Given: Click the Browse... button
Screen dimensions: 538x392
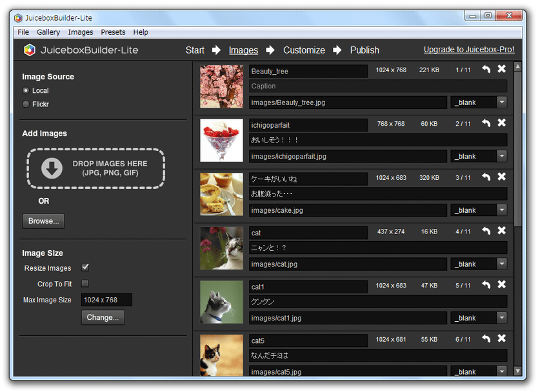Looking at the screenshot, I should 43,221.
